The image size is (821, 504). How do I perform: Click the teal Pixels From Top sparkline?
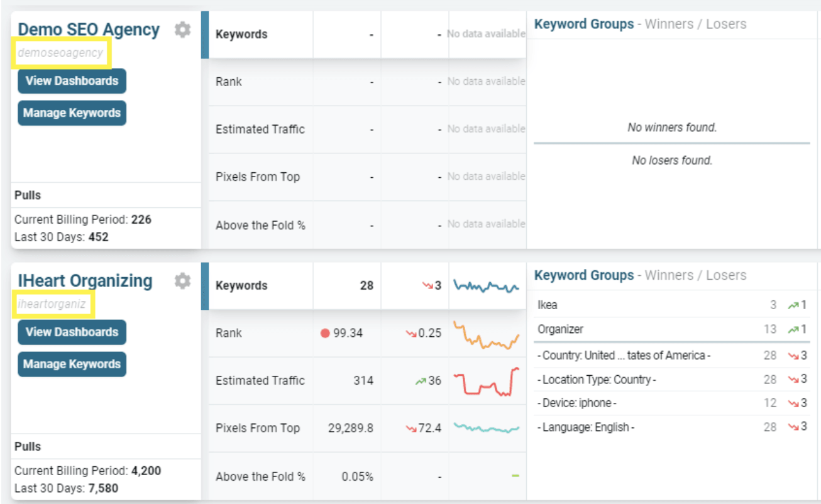487,428
